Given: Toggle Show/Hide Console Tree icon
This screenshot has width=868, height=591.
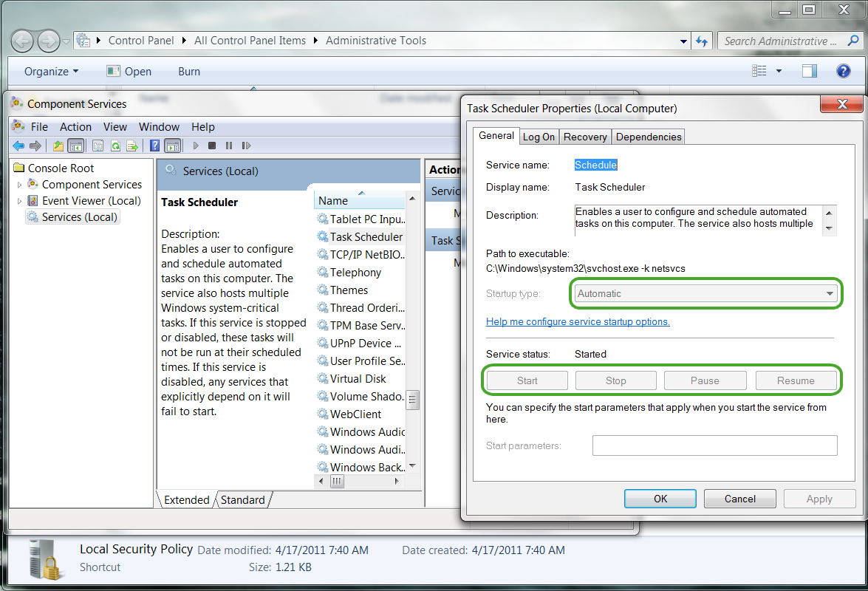Looking at the screenshot, I should pyautogui.click(x=76, y=146).
